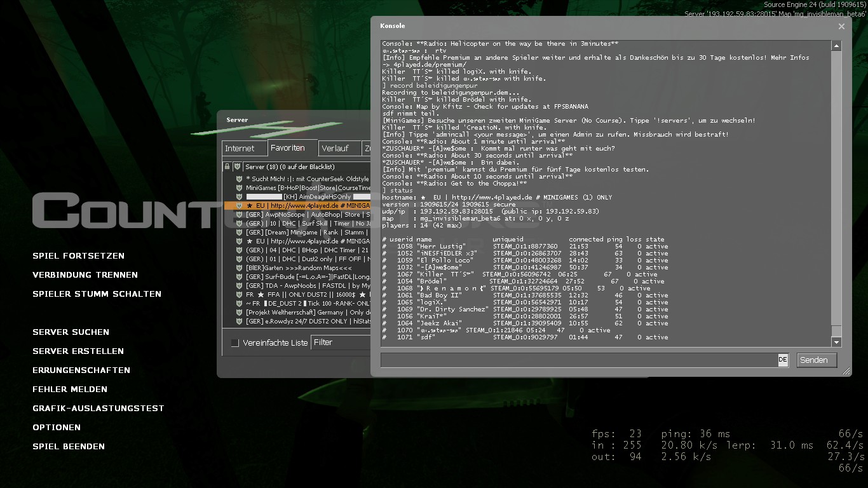Select [GER] [Dream] Minigame | Rank row
The image size is (868, 488).
tap(297, 233)
